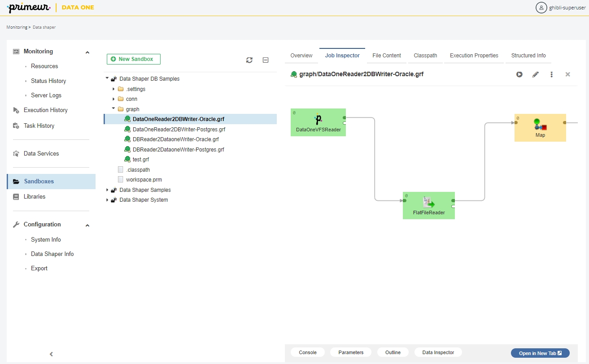Select DBReader2DataoneWriter-Postgres.grf
Viewport: 589px width, 364px height.
coord(179,150)
